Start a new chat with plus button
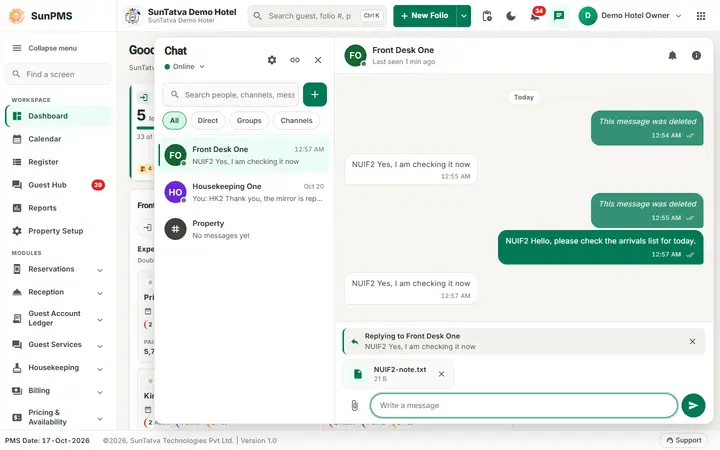This screenshot has height=450, width=720. 315,95
